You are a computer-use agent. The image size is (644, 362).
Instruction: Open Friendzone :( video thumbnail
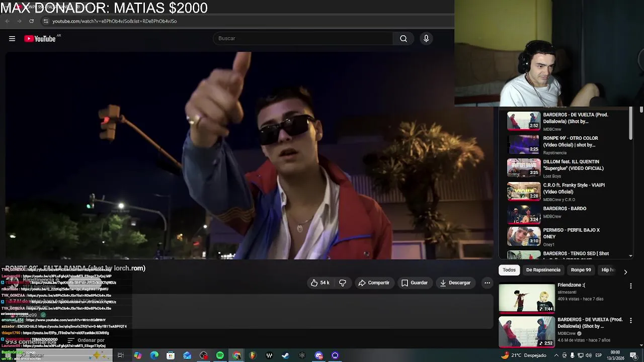click(x=527, y=298)
